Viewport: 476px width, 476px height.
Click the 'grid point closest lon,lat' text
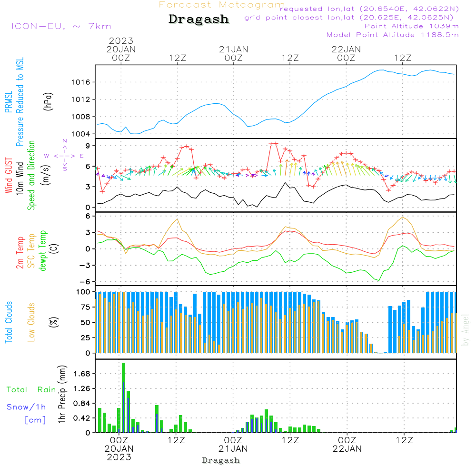[349, 18]
